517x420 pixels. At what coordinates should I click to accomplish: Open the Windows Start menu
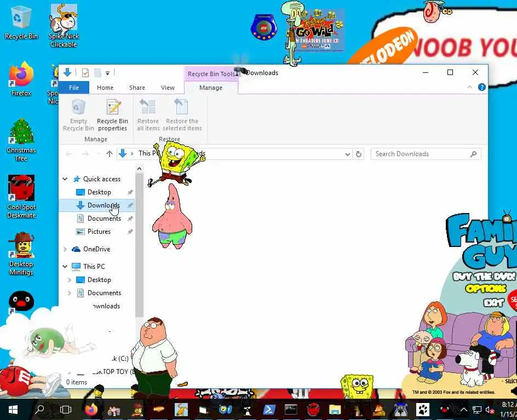[13, 410]
